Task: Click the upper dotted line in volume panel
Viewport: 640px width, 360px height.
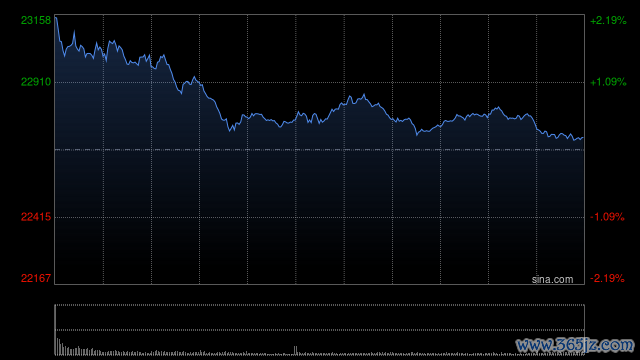Action: click(x=320, y=305)
